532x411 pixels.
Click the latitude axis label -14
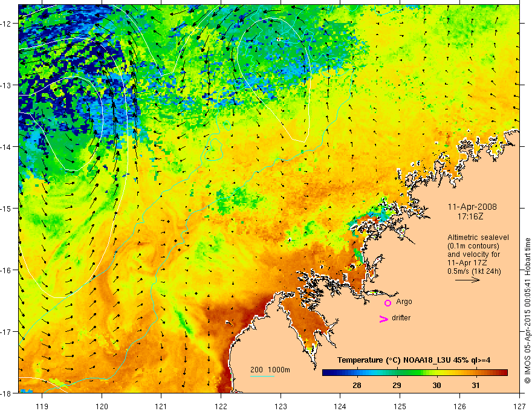(7, 147)
